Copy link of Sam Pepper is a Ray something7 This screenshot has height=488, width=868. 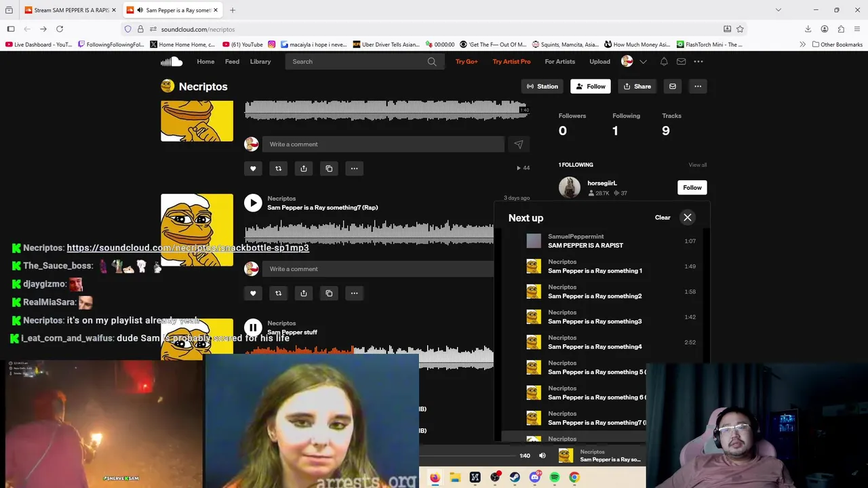[x=329, y=293]
